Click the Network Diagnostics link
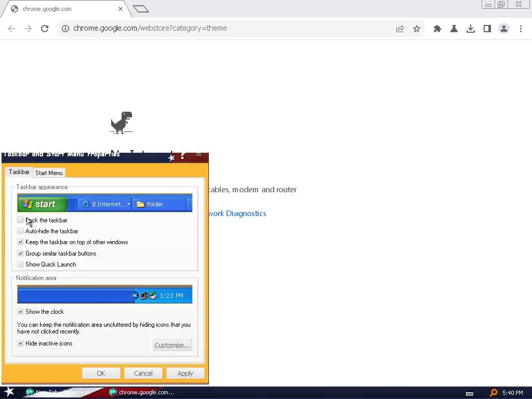Image resolution: width=532 pixels, height=399 pixels. (237, 214)
